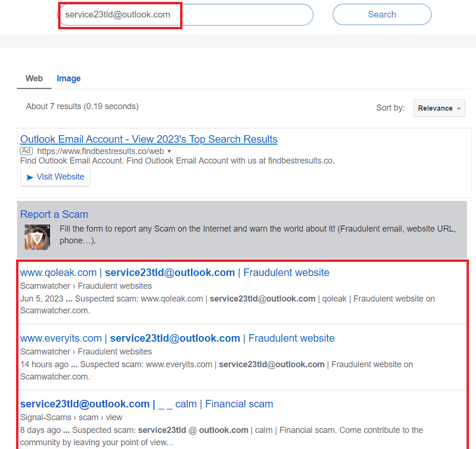Switch to the Web results tab

34,78
